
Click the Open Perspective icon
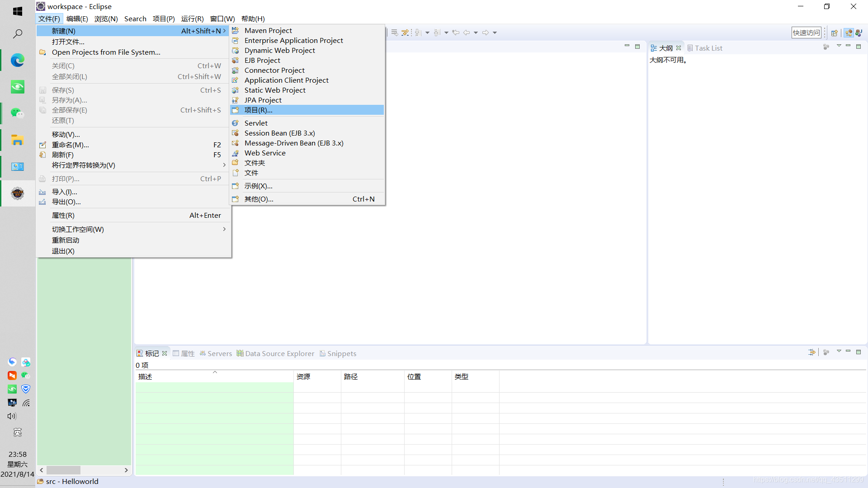835,33
